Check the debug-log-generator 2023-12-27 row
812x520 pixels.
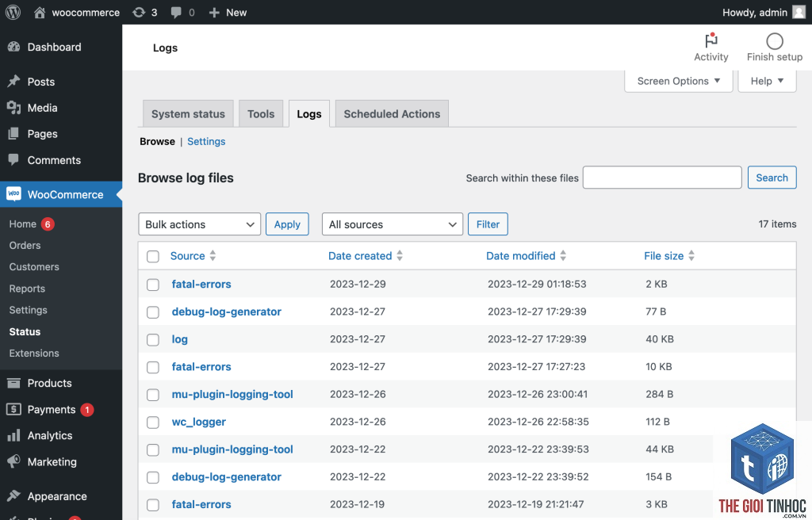153,312
